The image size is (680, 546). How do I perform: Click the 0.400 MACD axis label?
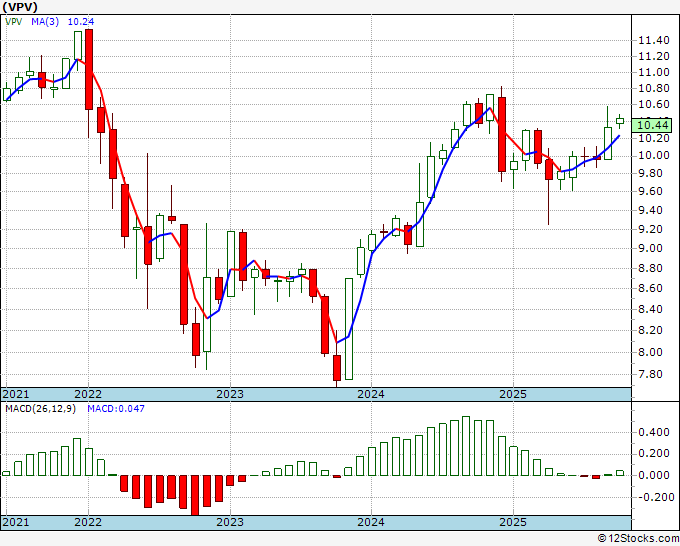click(x=654, y=432)
